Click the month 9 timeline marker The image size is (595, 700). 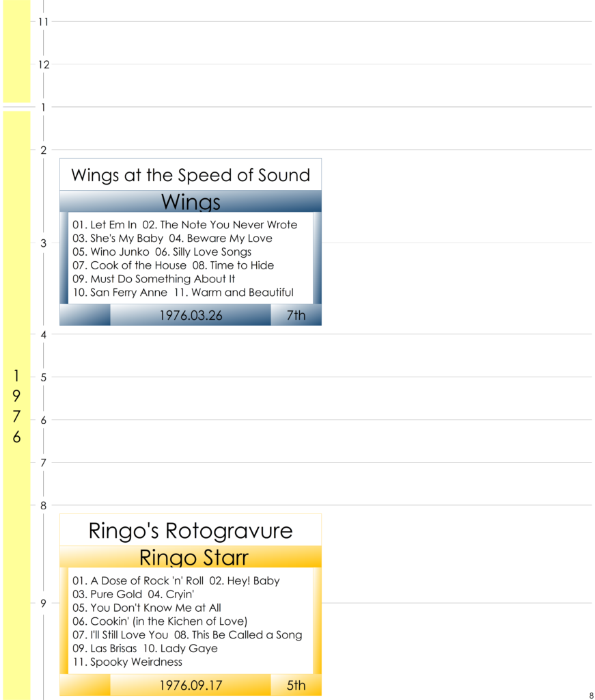click(43, 604)
